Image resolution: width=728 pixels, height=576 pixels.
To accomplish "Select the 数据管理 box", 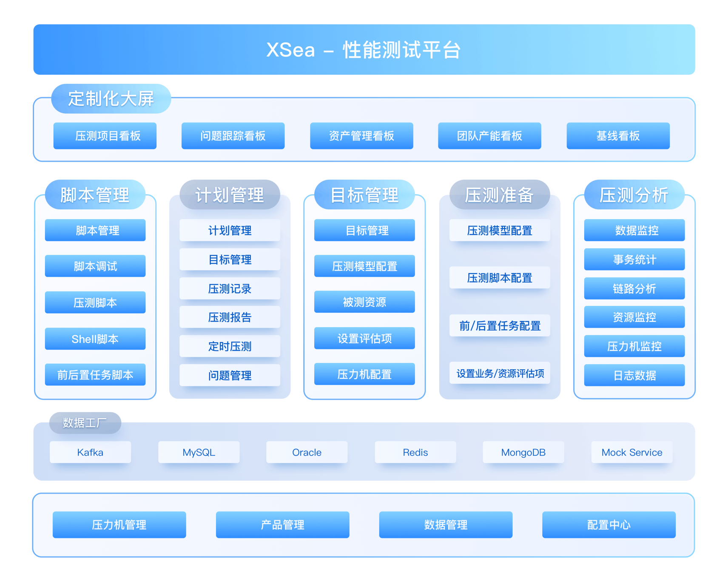I will pos(446,525).
